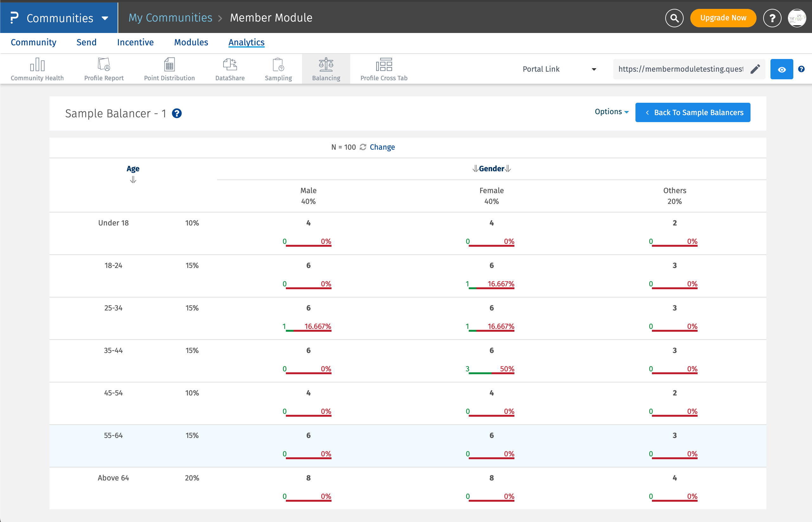Toggle the Age sort arrow
This screenshot has height=522, width=812.
click(133, 179)
